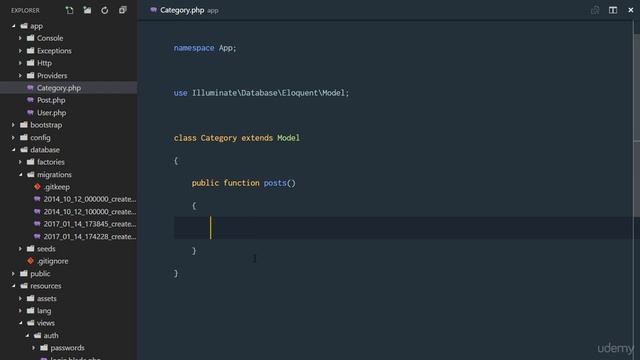Click the factories folder icon

click(x=31, y=162)
